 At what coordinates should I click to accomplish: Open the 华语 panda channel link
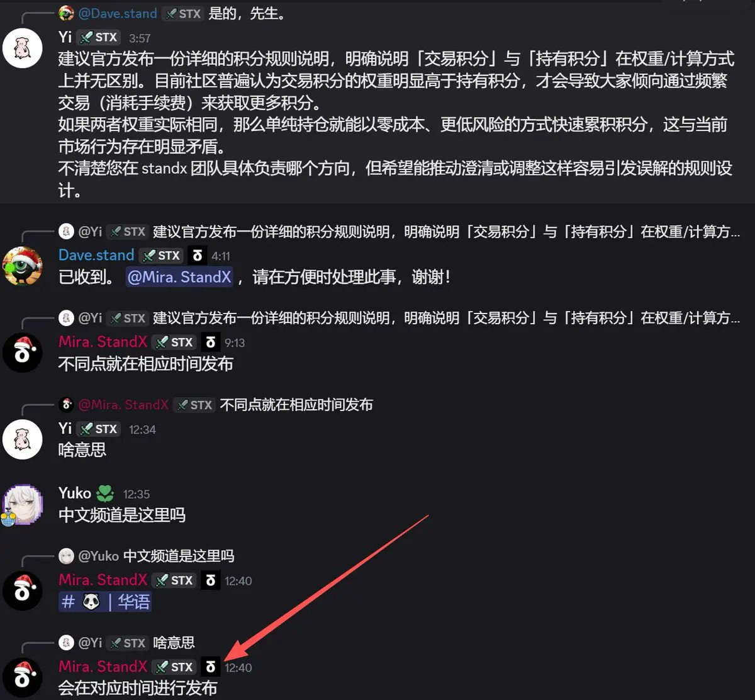(x=105, y=602)
